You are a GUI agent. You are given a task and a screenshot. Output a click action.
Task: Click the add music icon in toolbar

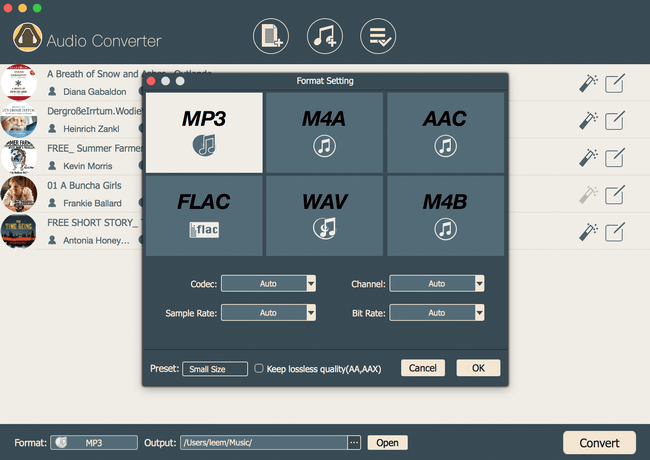tap(324, 36)
